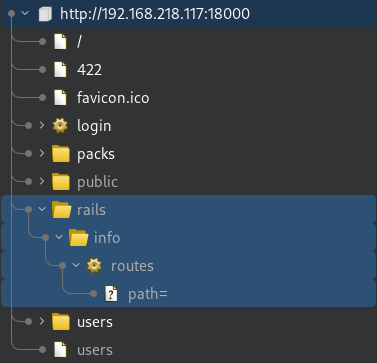Select the path= parameter entry
Image resolution: width=377 pixels, height=363 pixels.
pyautogui.click(x=189, y=293)
